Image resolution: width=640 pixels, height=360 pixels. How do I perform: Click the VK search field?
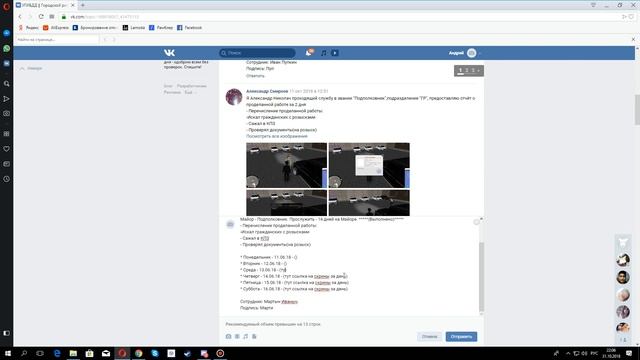point(257,53)
